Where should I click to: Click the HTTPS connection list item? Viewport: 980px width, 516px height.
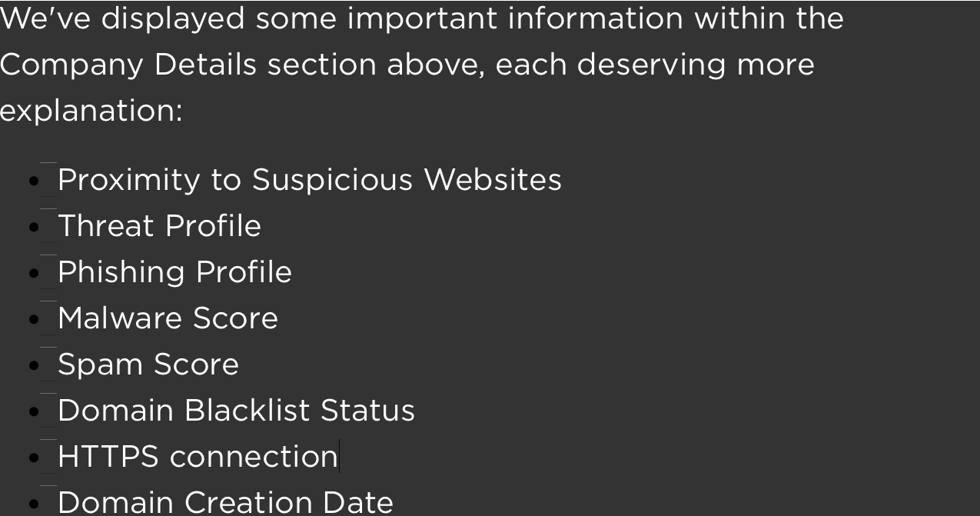point(198,457)
